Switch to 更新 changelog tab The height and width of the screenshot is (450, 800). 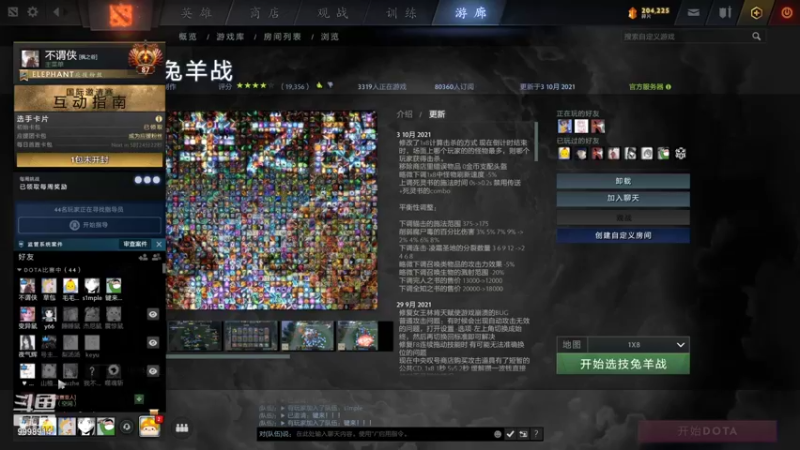[437, 114]
